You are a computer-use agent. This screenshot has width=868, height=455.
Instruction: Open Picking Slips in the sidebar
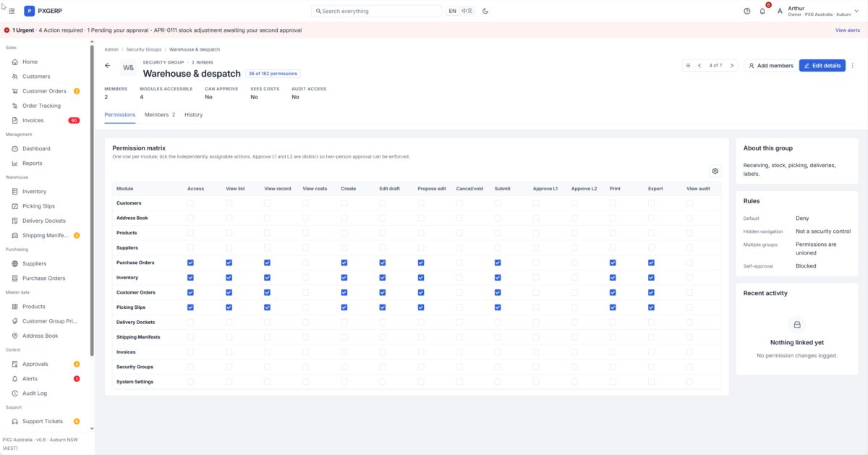pyautogui.click(x=45, y=206)
